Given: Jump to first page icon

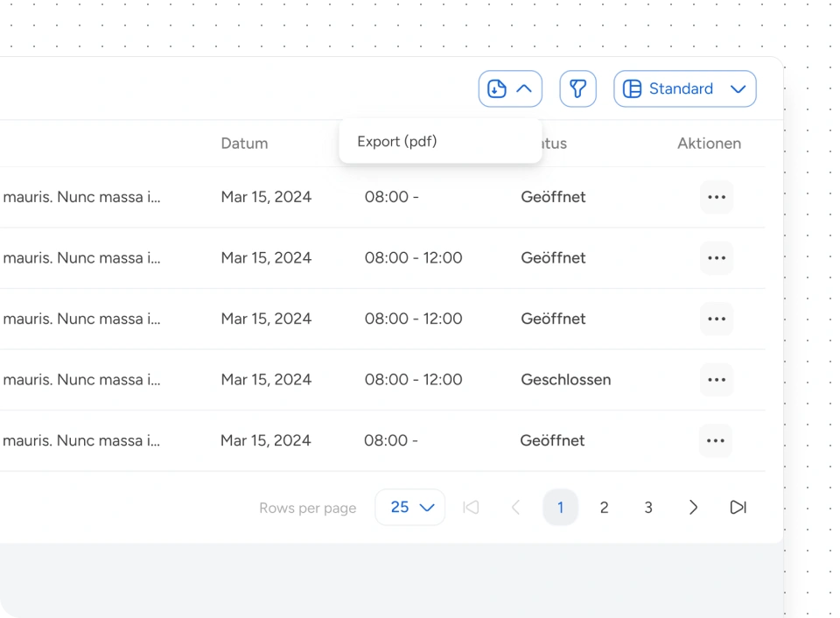Looking at the screenshot, I should pos(471,508).
